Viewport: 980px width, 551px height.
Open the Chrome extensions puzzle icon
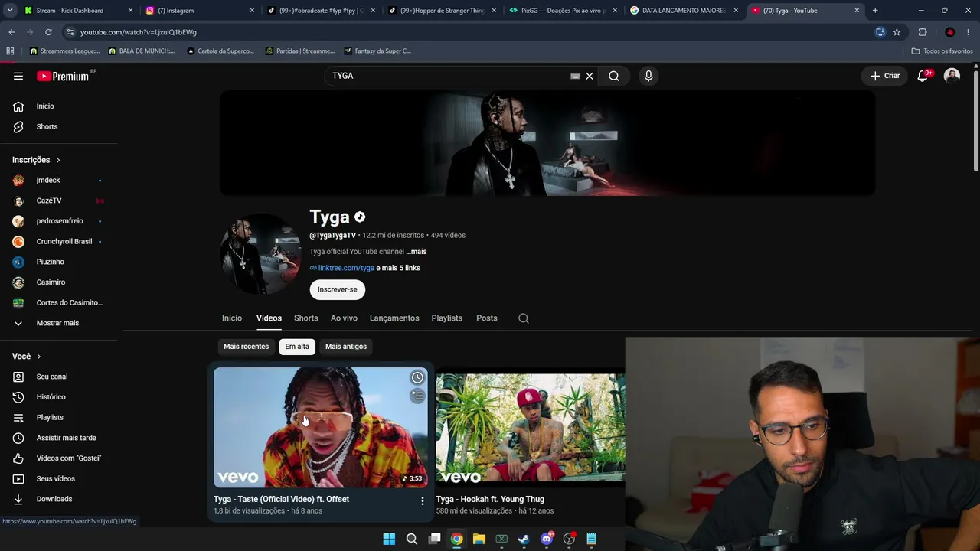click(923, 32)
